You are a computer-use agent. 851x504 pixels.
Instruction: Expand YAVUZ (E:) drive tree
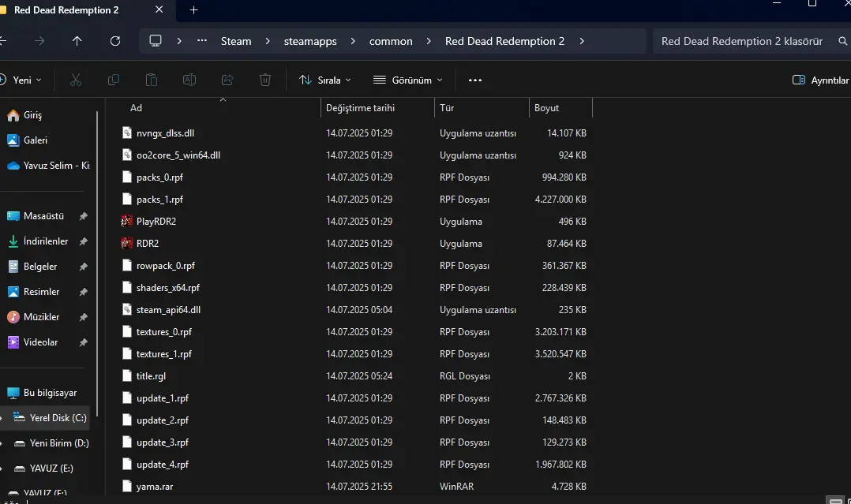2,469
